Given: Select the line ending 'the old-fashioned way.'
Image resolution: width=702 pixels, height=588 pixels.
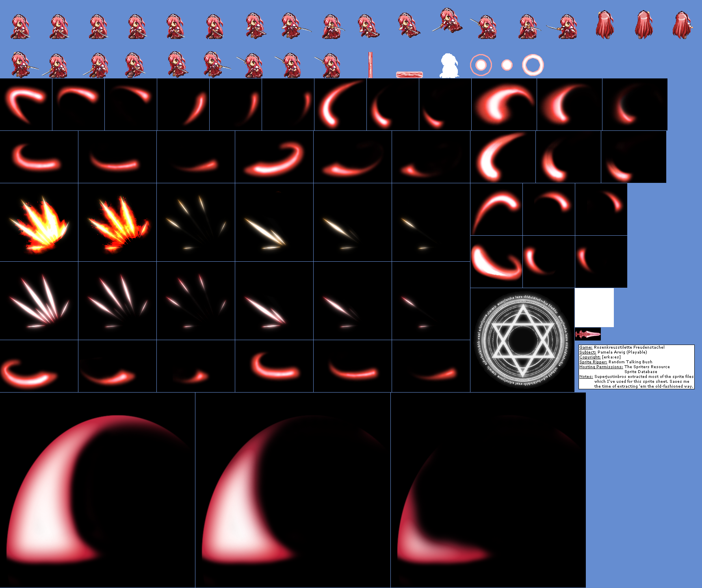Looking at the screenshot, I should [x=643, y=386].
